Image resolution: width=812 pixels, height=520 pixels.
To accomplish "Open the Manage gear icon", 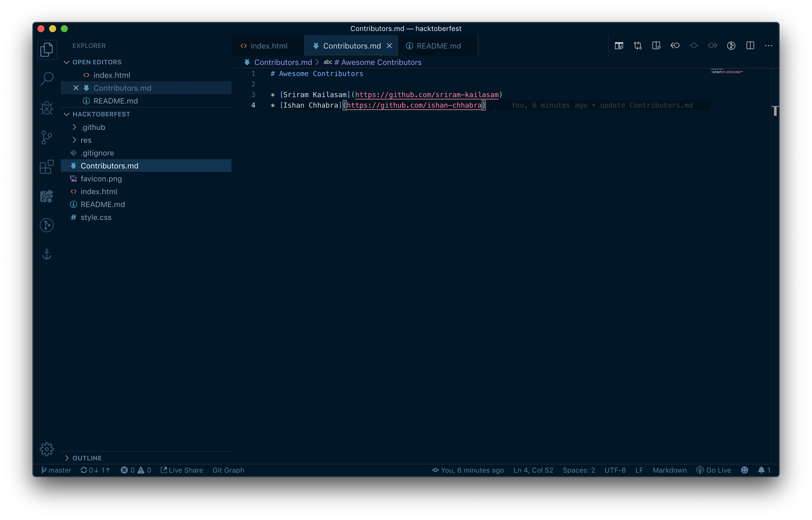I will [46, 449].
